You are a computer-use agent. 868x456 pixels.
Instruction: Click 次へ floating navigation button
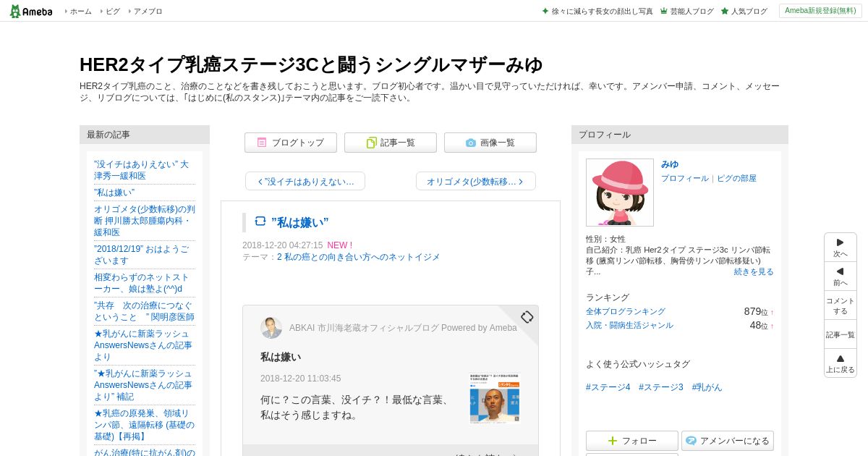(x=841, y=248)
